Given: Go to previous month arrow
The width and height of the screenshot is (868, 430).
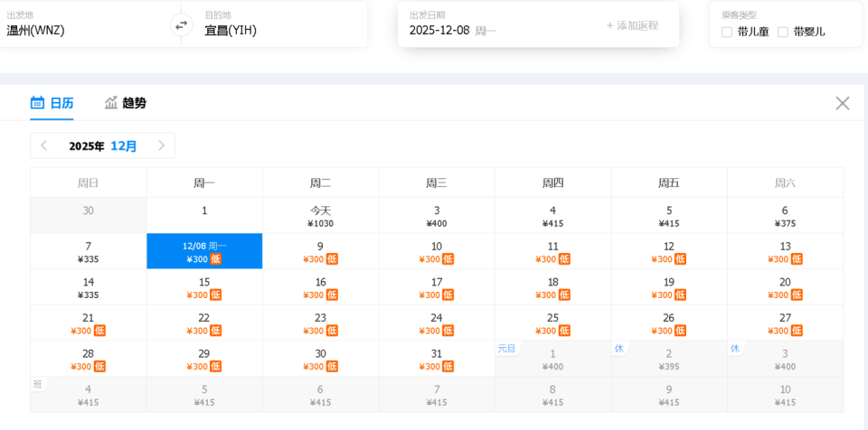Looking at the screenshot, I should [43, 145].
